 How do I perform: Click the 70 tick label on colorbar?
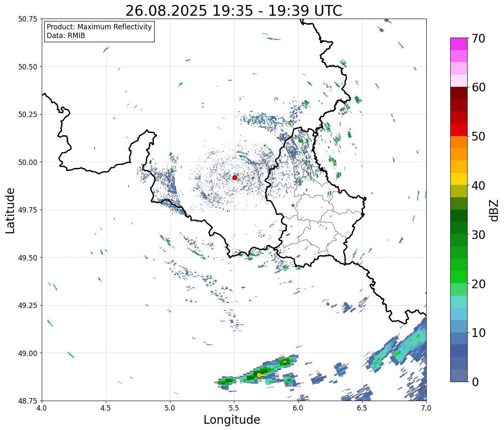[x=478, y=38]
